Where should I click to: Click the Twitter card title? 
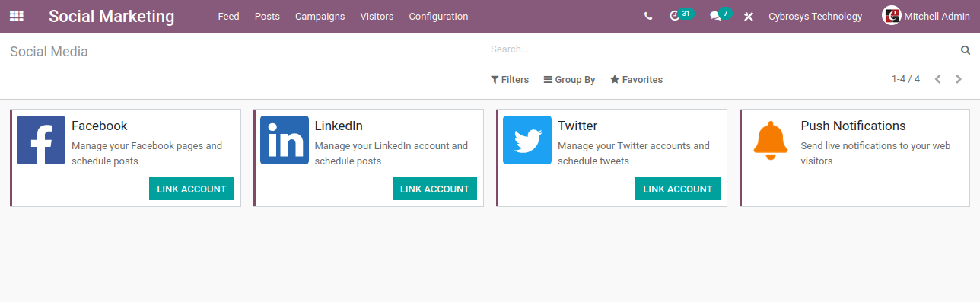pyautogui.click(x=577, y=126)
